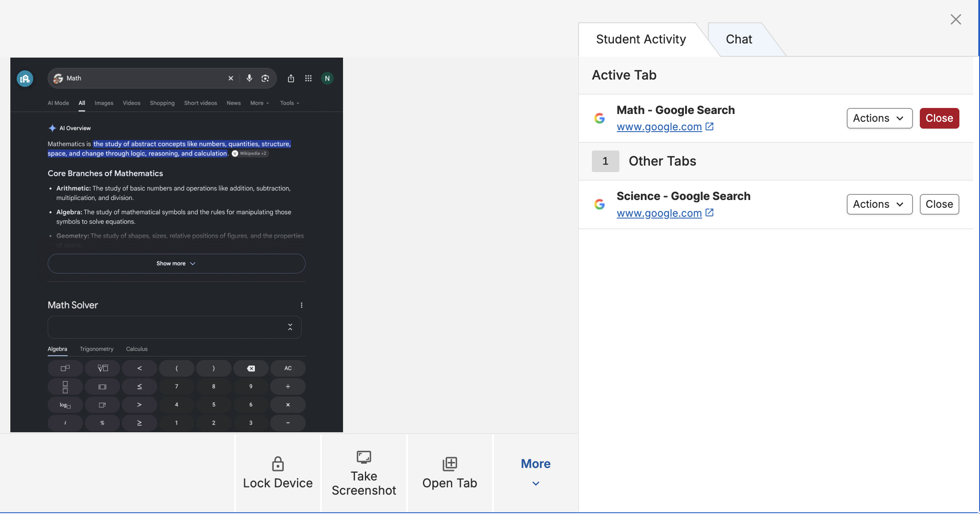The width and height of the screenshot is (980, 514).
Task: Open Actions dropdown for Science - Google Search
Action: [879, 204]
